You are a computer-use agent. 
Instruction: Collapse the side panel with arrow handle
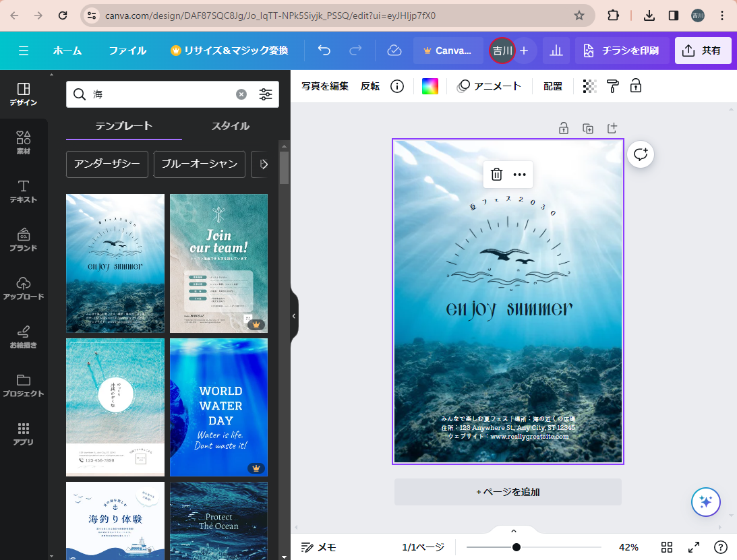coord(293,315)
